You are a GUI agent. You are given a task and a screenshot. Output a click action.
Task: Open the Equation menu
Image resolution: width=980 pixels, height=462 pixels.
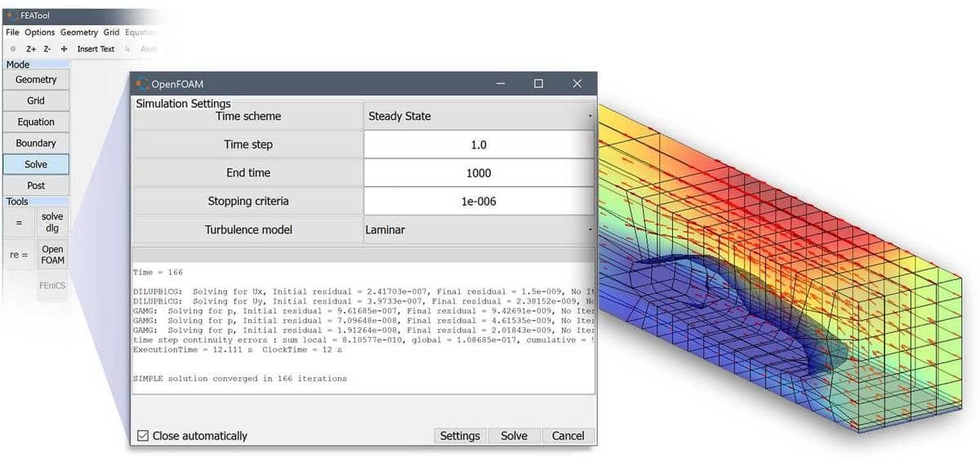pos(141,33)
